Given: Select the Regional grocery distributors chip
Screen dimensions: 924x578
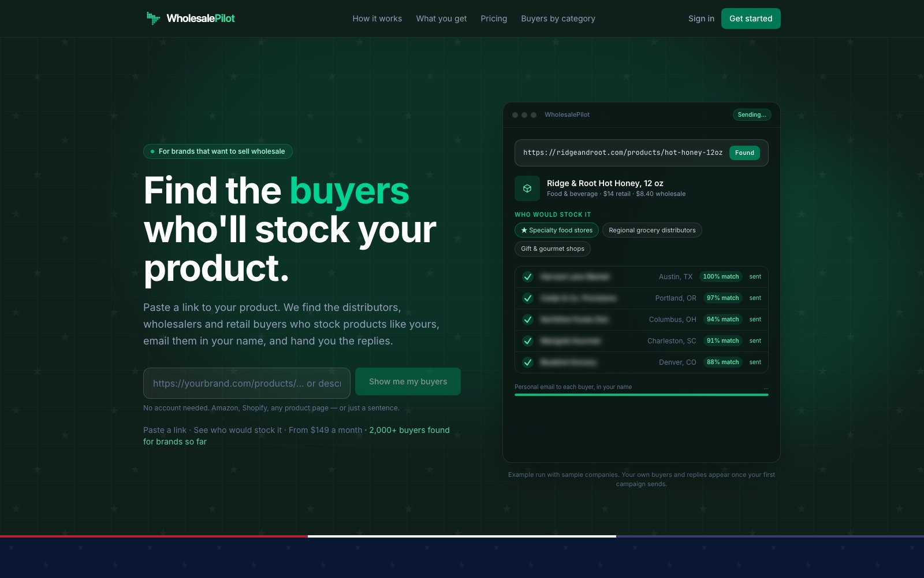Looking at the screenshot, I should tap(652, 230).
